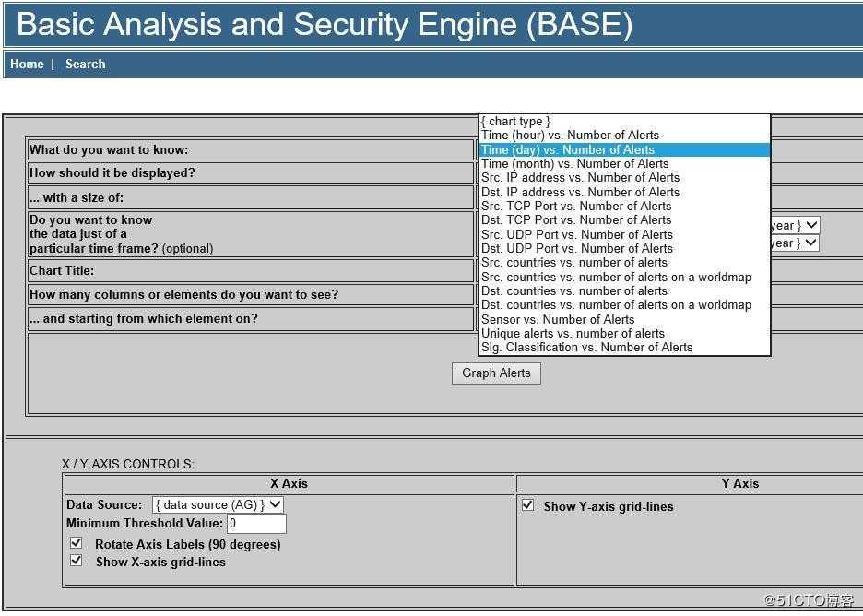Click the 'particular time frame? (optional)' text
Viewport: 863px width, 616px height.
pos(121,248)
